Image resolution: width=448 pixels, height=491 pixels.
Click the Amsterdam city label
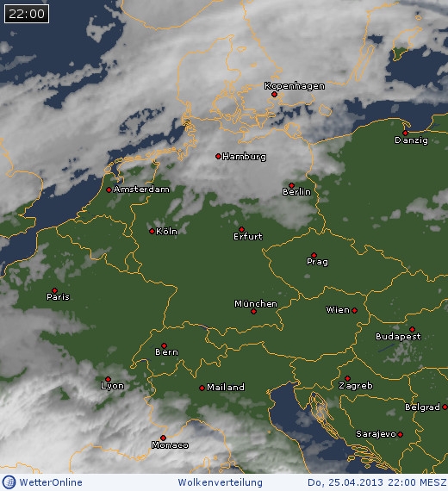(141, 190)
